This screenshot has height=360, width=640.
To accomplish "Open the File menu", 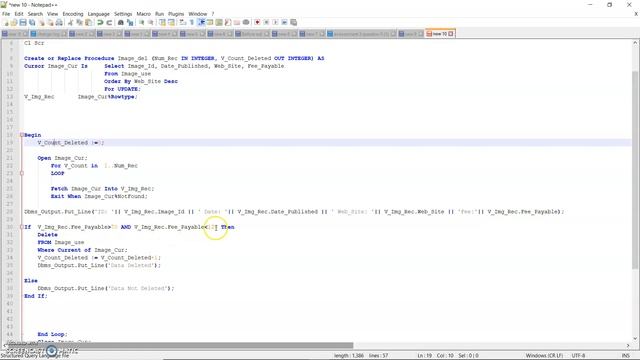I will [6, 14].
